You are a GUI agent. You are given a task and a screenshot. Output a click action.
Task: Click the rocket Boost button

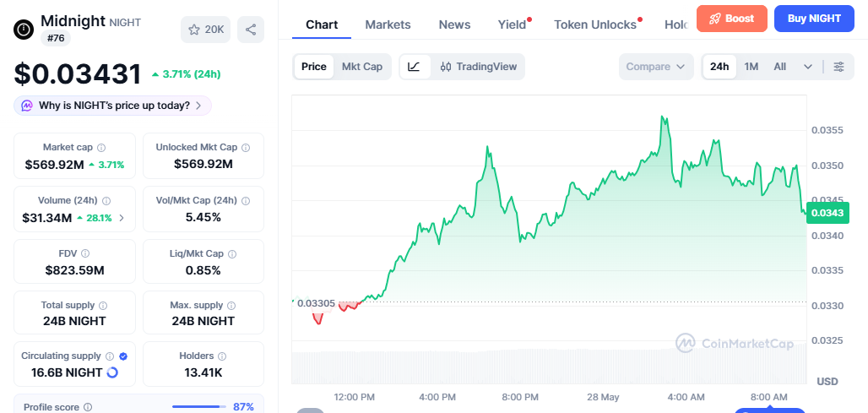pos(732,19)
